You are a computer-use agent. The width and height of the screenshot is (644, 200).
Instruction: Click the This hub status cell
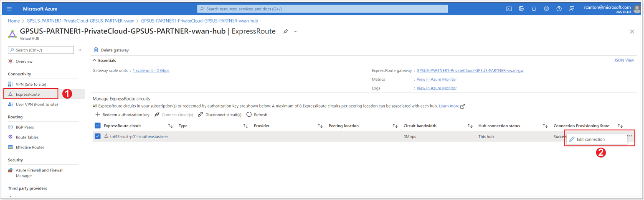487,136
